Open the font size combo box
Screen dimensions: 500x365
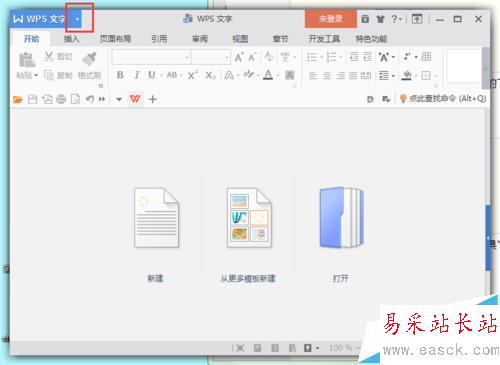pyautogui.click(x=211, y=57)
